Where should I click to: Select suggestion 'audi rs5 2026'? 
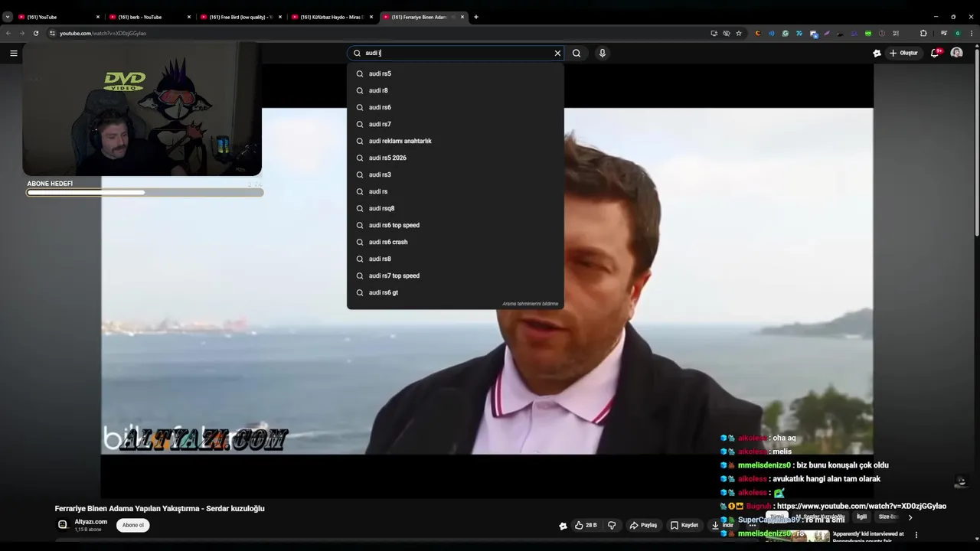point(456,158)
